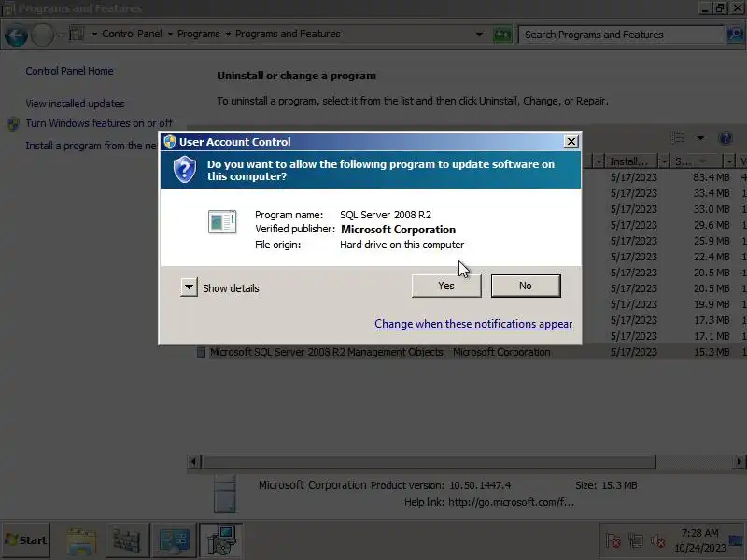Click the Refresh button beside the address bar
Viewport: 747px width, 560px height.
tap(501, 35)
